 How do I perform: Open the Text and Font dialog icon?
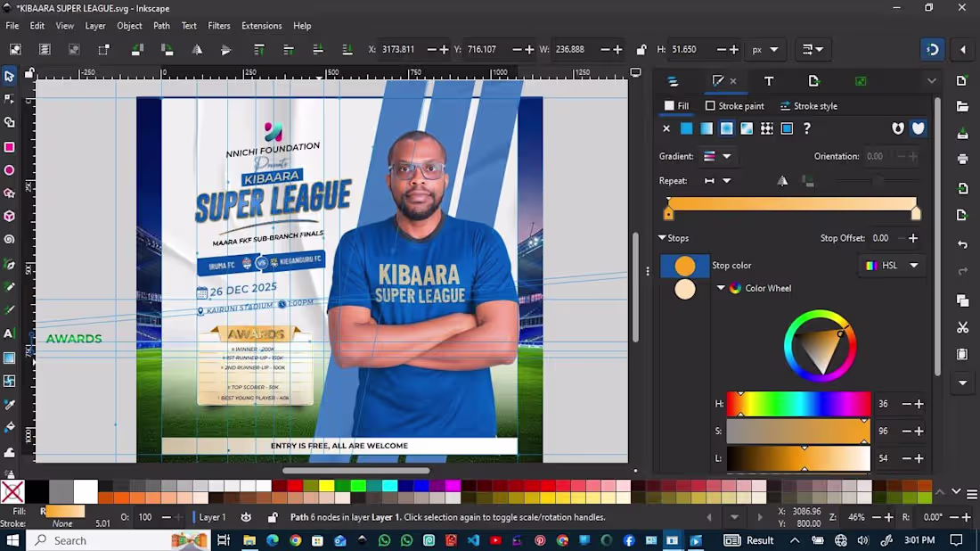point(769,81)
